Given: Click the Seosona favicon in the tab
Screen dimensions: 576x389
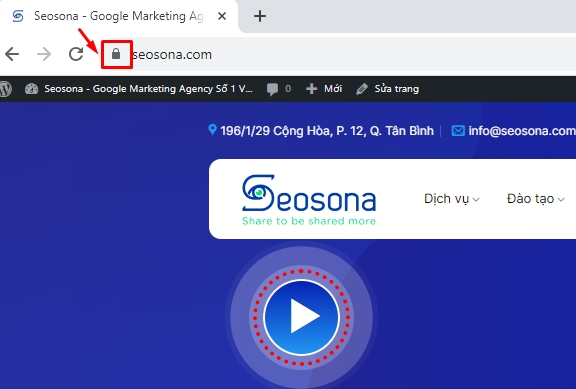Looking at the screenshot, I should click(18, 16).
